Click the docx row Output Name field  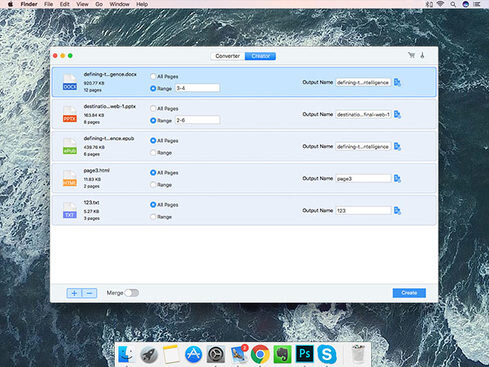363,82
